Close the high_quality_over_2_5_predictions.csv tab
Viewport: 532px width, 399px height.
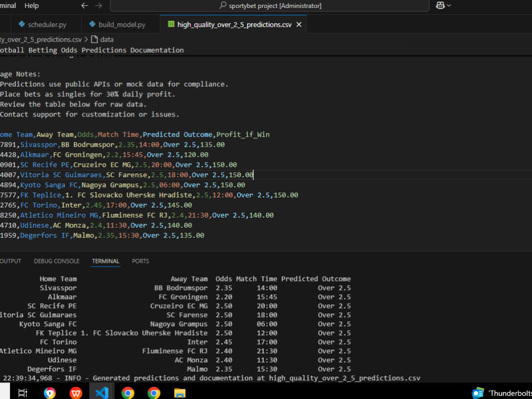click(299, 24)
